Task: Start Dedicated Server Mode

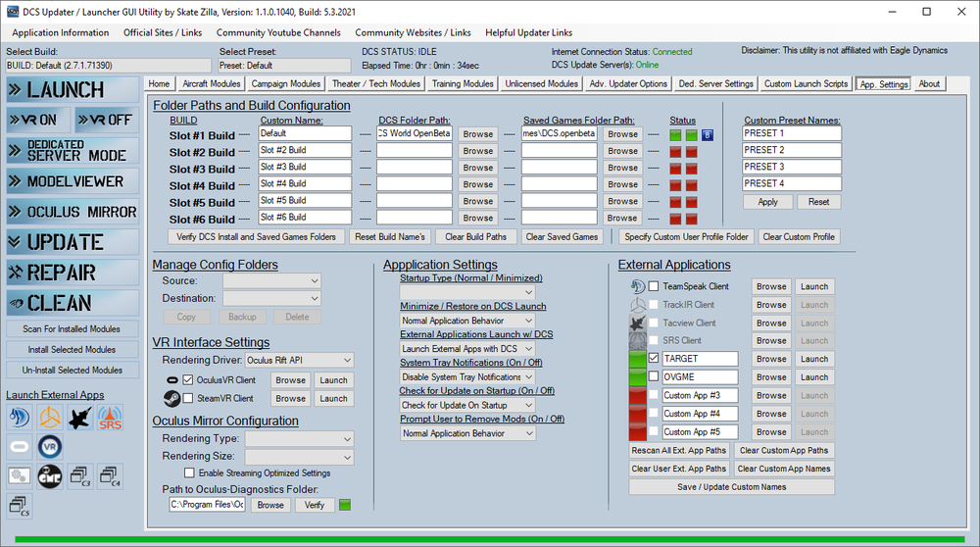Action: point(73,151)
